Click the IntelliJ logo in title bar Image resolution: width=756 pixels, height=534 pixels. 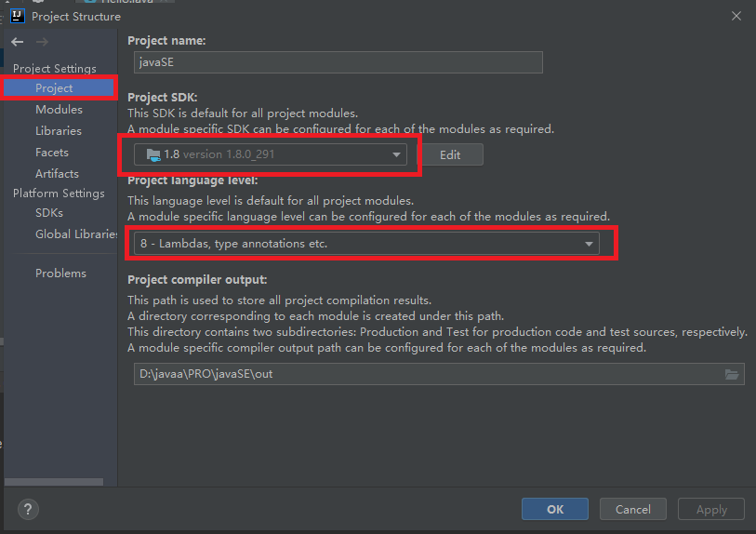[x=16, y=16]
